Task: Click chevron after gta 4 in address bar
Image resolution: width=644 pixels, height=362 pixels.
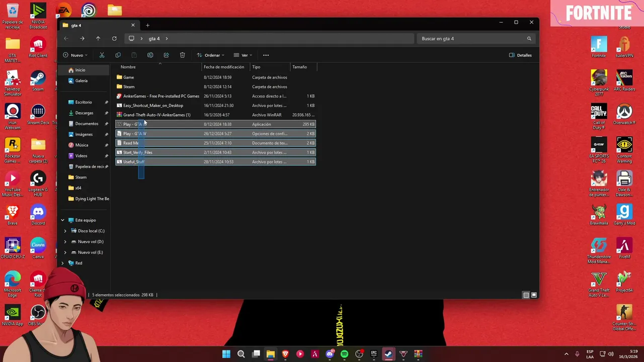Action: pyautogui.click(x=167, y=39)
